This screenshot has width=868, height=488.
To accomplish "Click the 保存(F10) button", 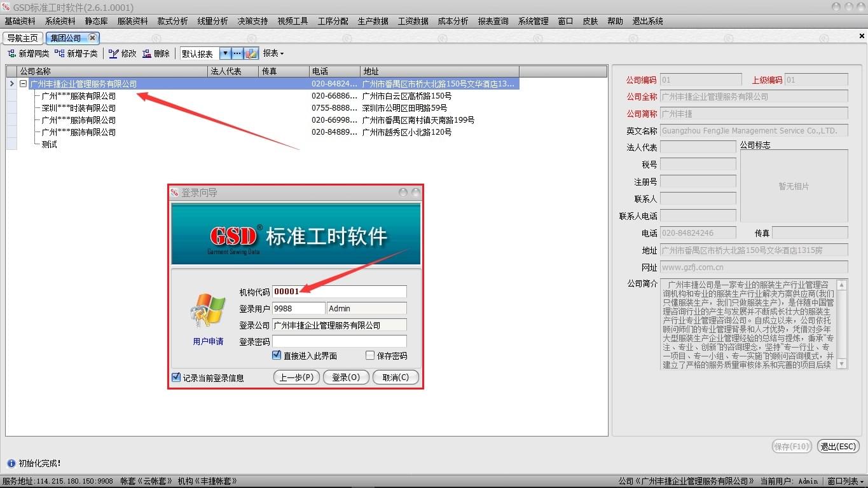I will 792,447.
